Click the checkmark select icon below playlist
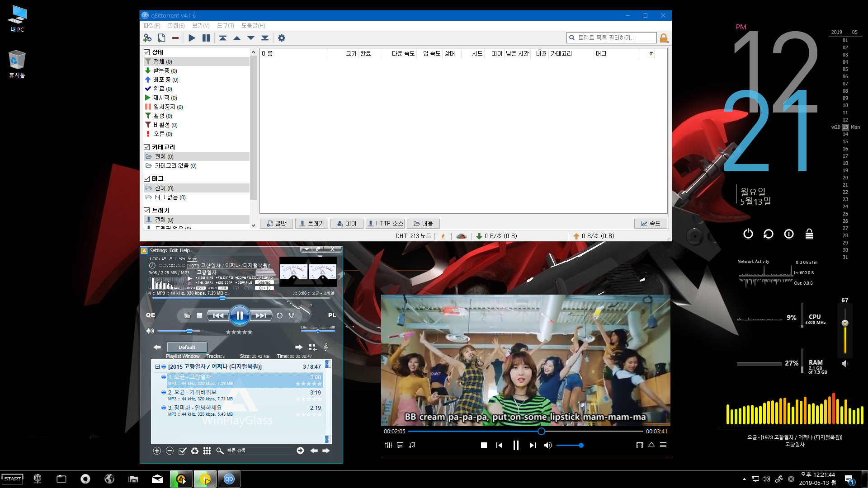The width and height of the screenshot is (868, 488). coord(182,450)
